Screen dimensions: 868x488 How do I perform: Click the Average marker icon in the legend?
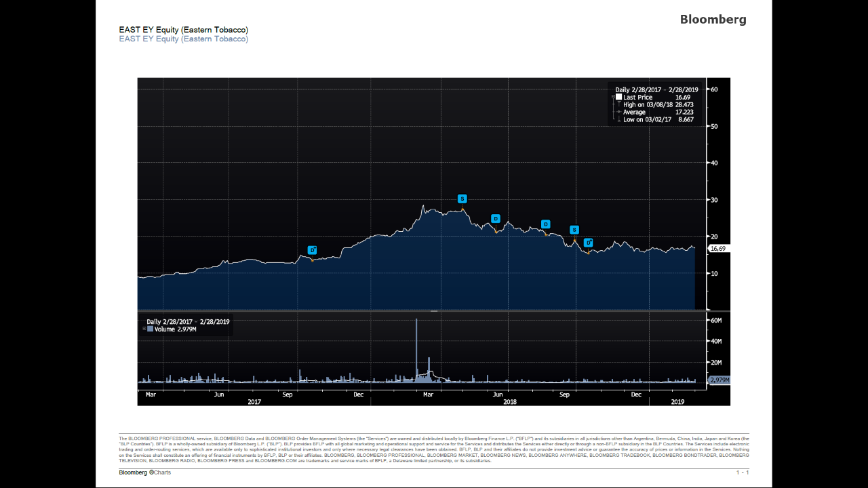[x=618, y=113]
